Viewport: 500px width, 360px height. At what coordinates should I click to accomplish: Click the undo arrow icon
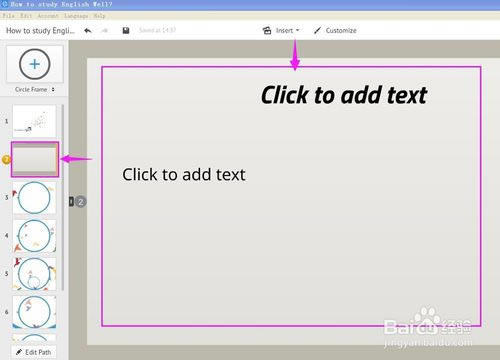(x=88, y=31)
